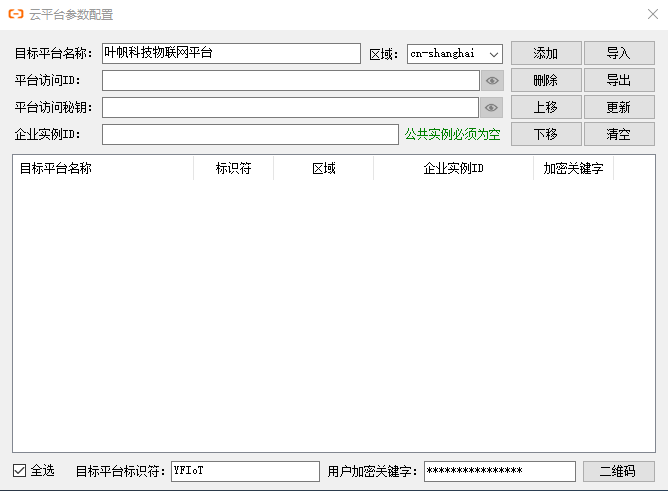Focus the 目标平台名称 input field

[231, 53]
